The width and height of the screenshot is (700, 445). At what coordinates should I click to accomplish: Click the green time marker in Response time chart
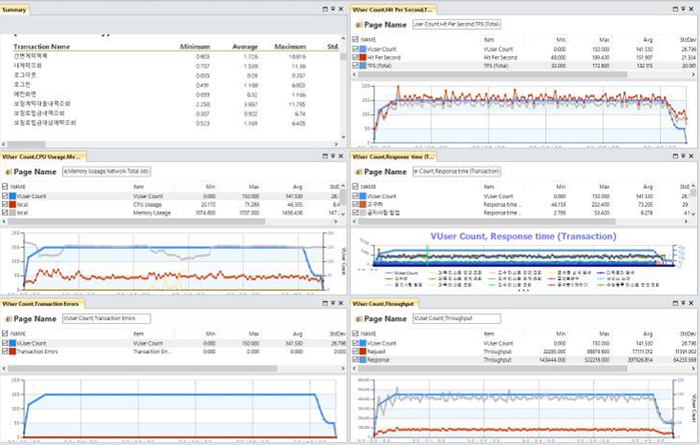pos(427,254)
